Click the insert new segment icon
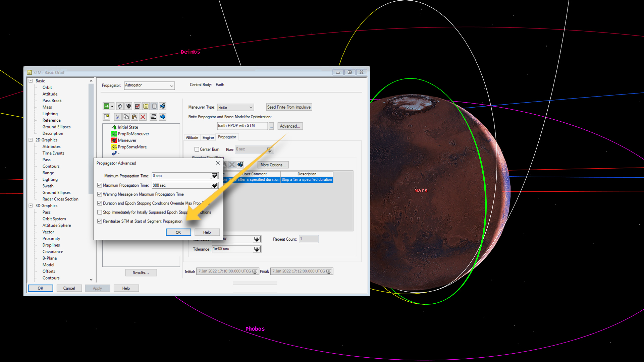Image resolution: width=644 pixels, height=362 pixels. 107,117
